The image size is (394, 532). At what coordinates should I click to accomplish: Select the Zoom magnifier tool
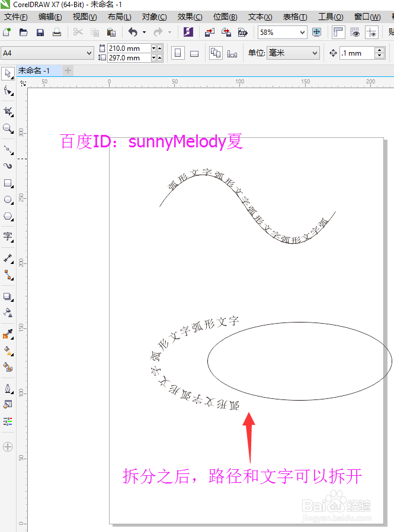point(8,128)
